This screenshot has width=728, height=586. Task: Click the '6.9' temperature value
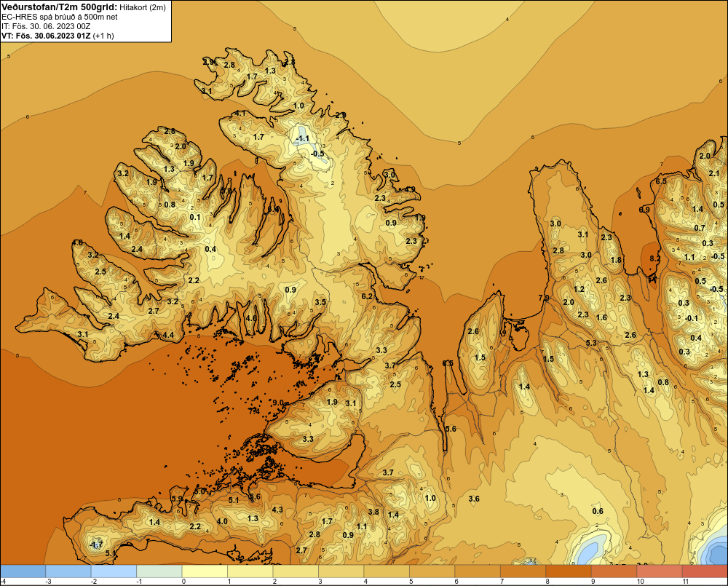[644, 210]
